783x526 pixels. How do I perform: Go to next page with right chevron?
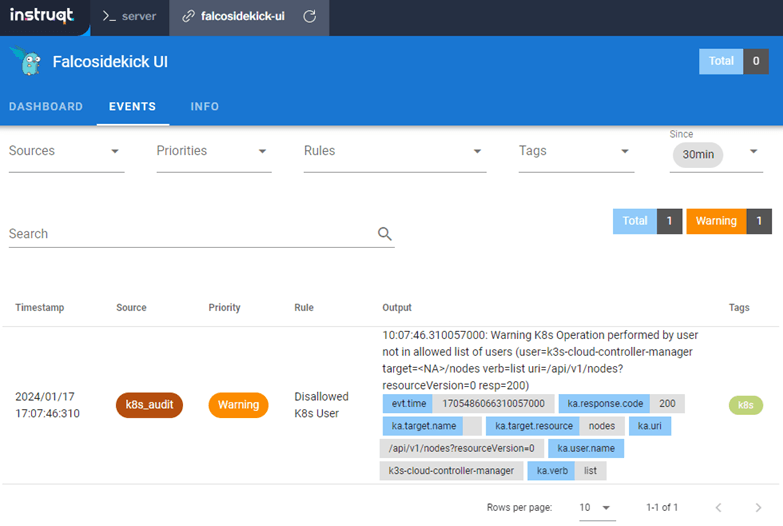pyautogui.click(x=758, y=508)
